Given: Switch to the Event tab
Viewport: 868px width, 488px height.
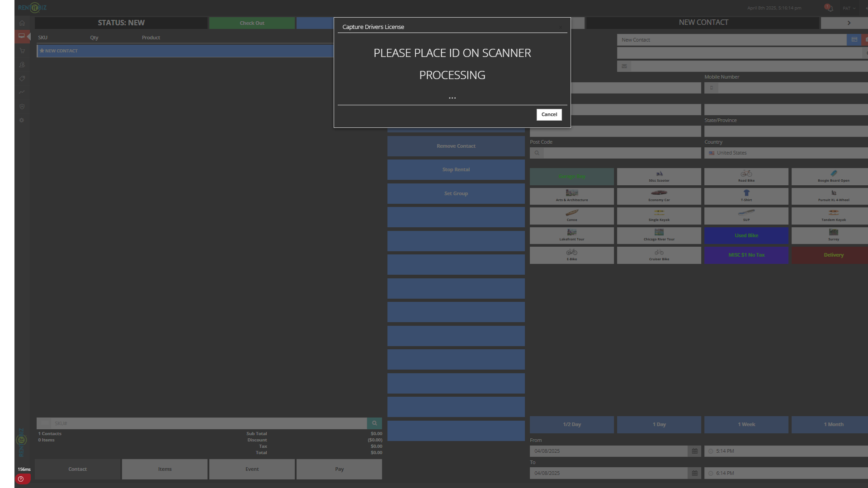Looking at the screenshot, I should [252, 469].
